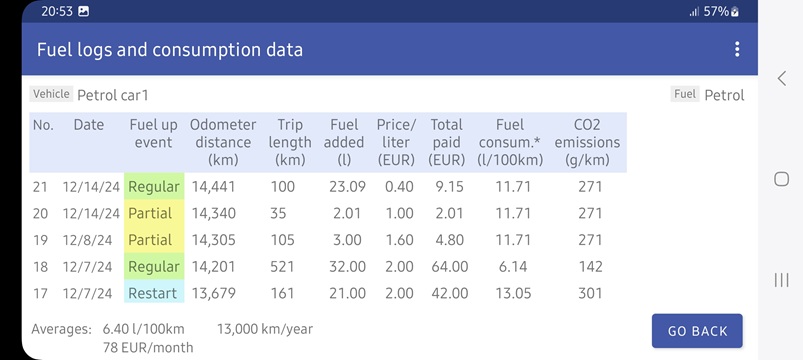The width and height of the screenshot is (803, 360).
Task: Click the Fuel consum.* column header
Action: pyautogui.click(x=510, y=142)
